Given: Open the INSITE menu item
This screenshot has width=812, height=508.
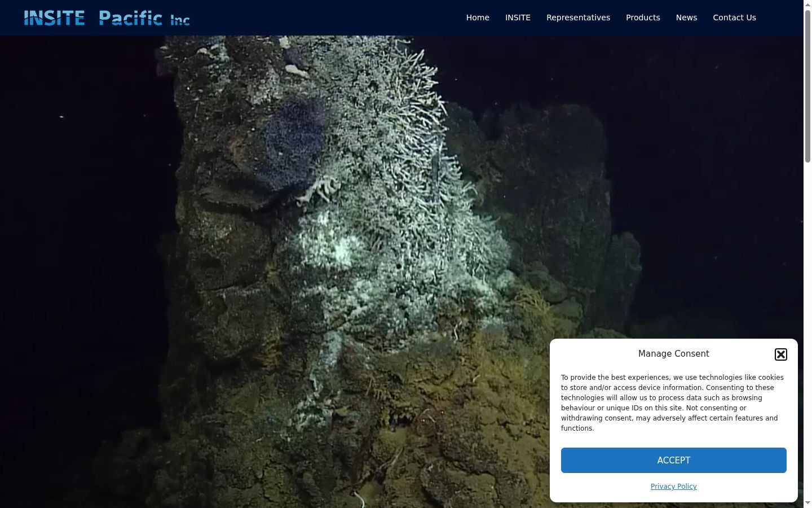Looking at the screenshot, I should pyautogui.click(x=518, y=17).
